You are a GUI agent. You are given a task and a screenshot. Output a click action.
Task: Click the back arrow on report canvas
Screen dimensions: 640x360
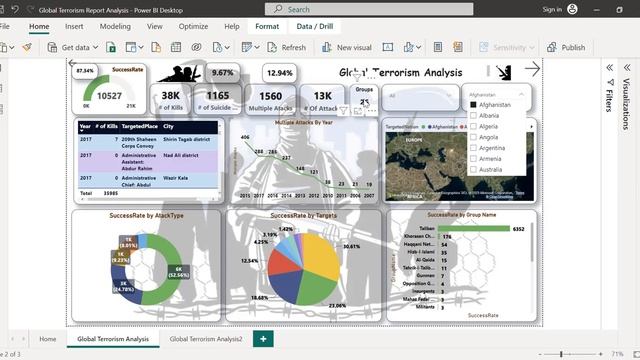coord(72,63)
